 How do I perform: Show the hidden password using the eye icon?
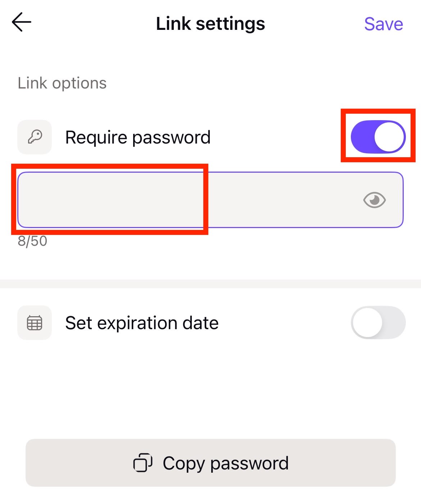tap(375, 200)
